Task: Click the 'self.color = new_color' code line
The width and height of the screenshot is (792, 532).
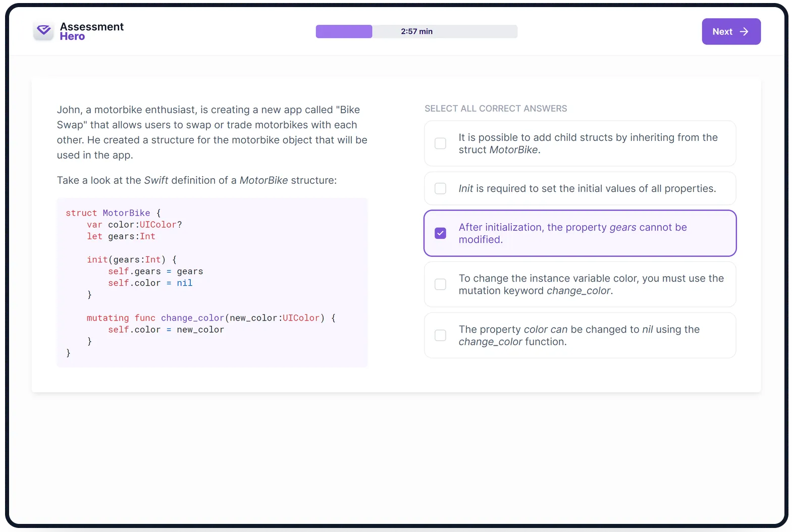Action: coord(166,330)
